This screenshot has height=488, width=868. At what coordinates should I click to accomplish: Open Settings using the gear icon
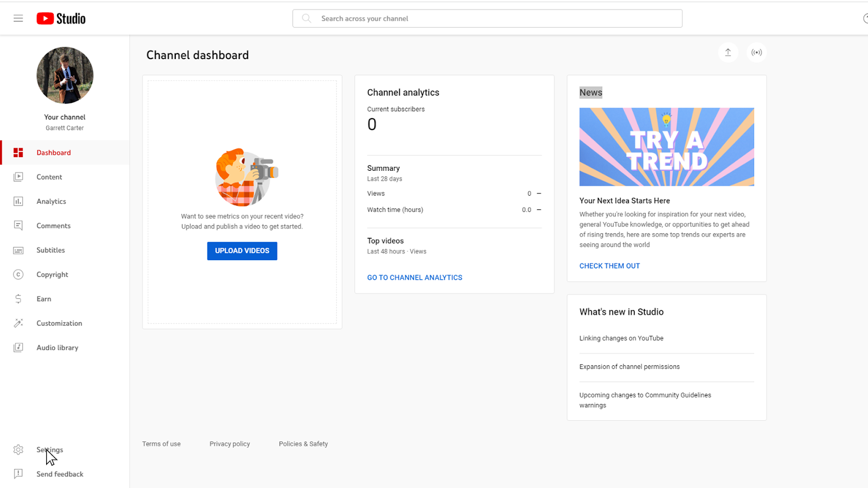pos(18,450)
